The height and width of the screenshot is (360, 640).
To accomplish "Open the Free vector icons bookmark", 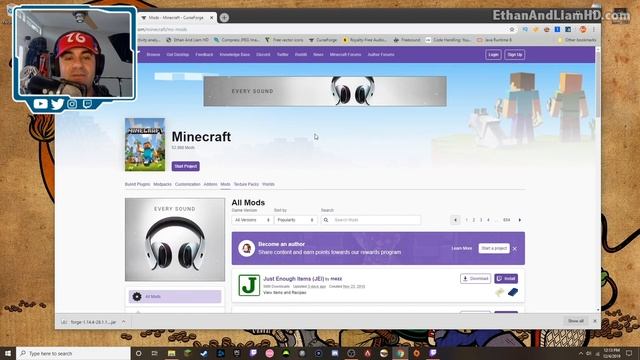I will click(284, 40).
